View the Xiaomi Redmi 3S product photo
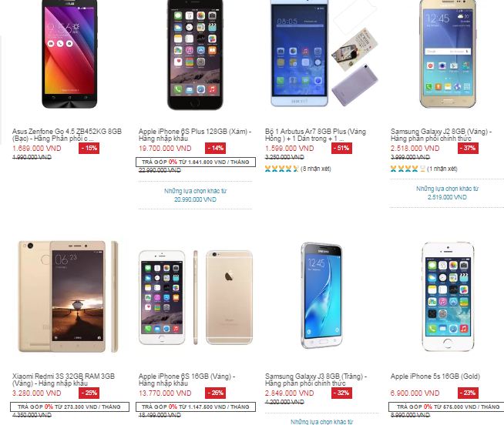The height and width of the screenshot is (425, 504). 68,296
